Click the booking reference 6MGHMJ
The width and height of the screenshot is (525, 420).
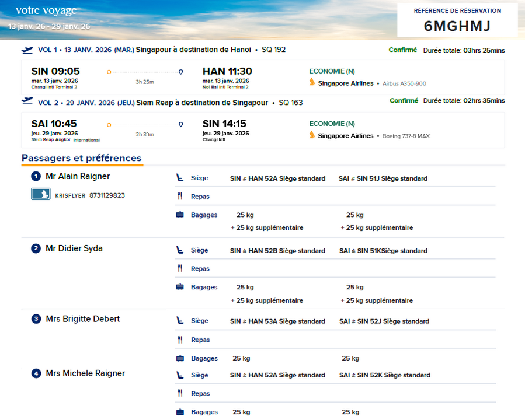click(x=457, y=26)
